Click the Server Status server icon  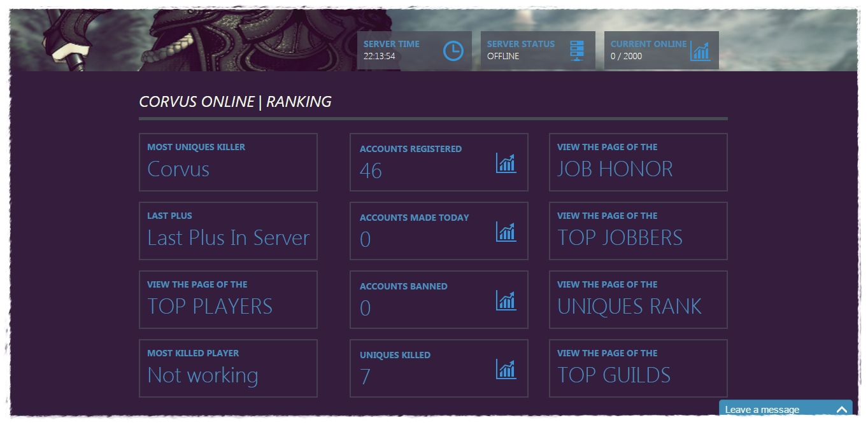point(577,50)
